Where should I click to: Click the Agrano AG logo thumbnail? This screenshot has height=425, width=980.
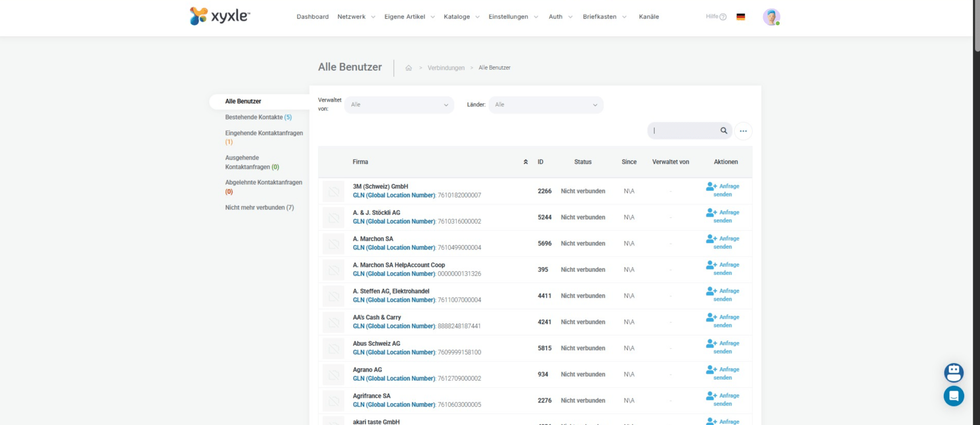tap(333, 375)
